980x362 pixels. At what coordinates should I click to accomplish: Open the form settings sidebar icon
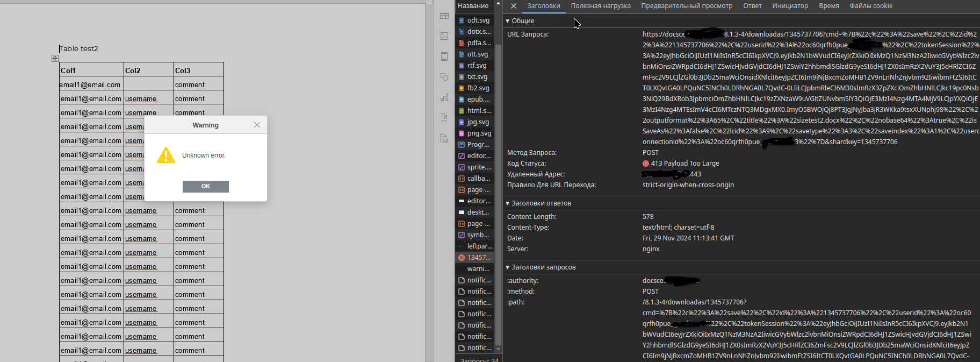(444, 138)
